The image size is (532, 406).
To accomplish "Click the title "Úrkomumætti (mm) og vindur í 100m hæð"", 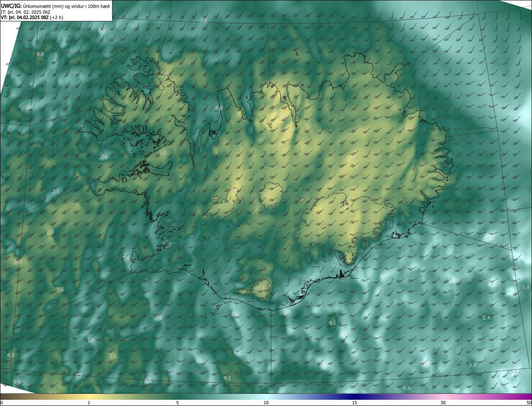I will pos(66,6).
